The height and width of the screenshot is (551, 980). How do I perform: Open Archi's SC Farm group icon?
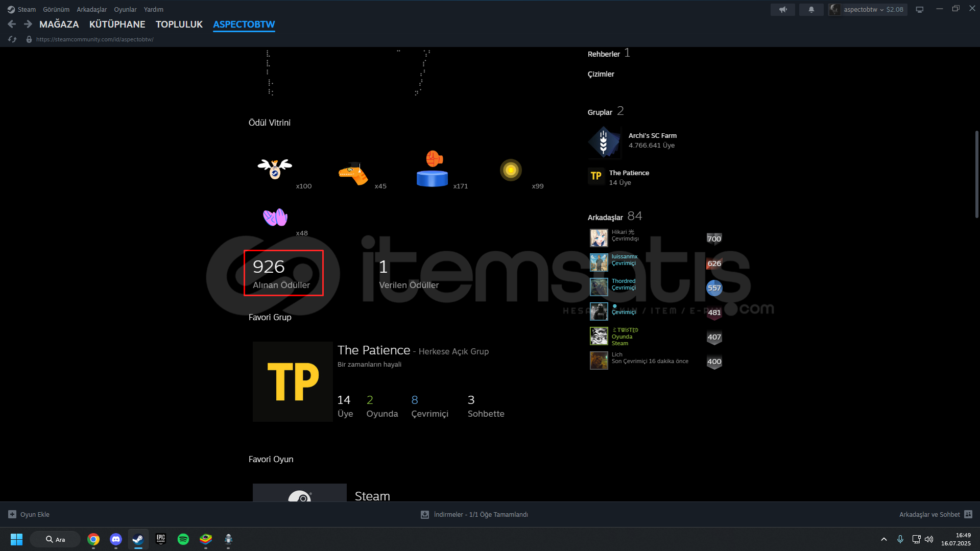pos(604,142)
